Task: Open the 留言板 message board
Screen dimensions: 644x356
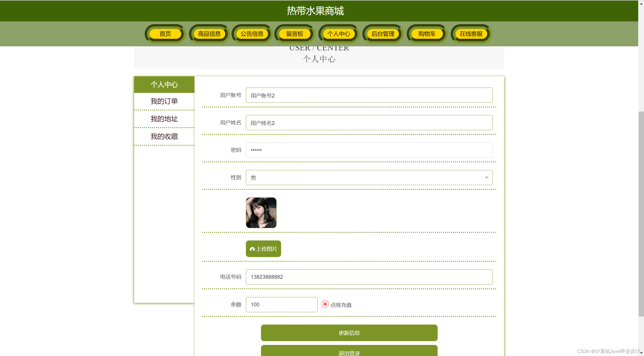Action: click(x=295, y=34)
